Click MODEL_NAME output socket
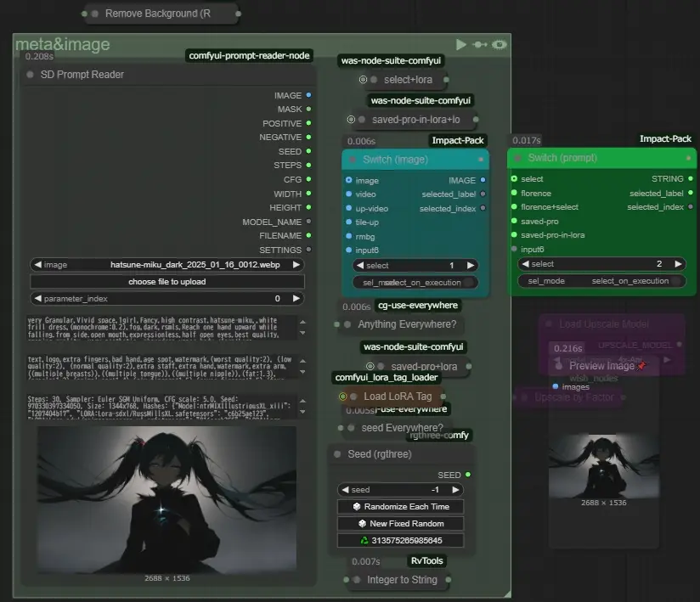Screen dimensions: 700x602 coord(308,222)
